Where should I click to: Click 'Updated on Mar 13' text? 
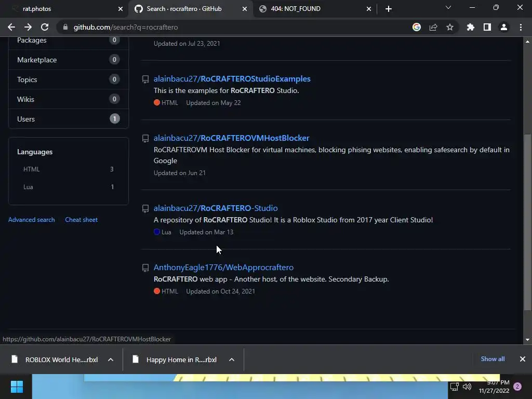206,232
